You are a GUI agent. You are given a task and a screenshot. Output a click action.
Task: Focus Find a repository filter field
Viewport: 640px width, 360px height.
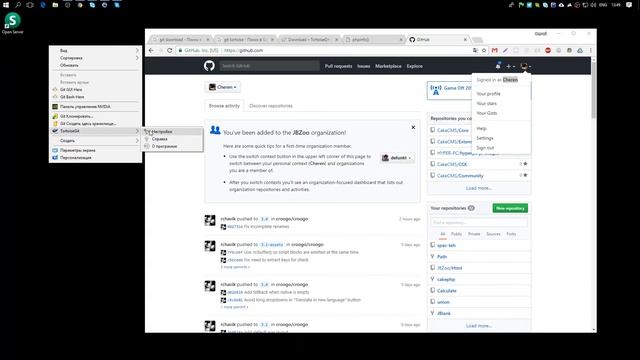tap(479, 222)
